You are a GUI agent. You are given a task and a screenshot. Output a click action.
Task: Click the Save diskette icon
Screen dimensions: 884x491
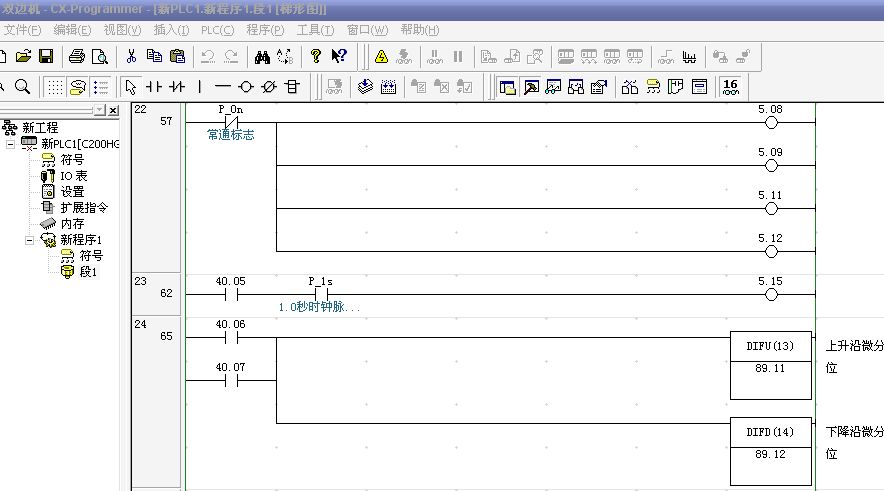point(46,56)
